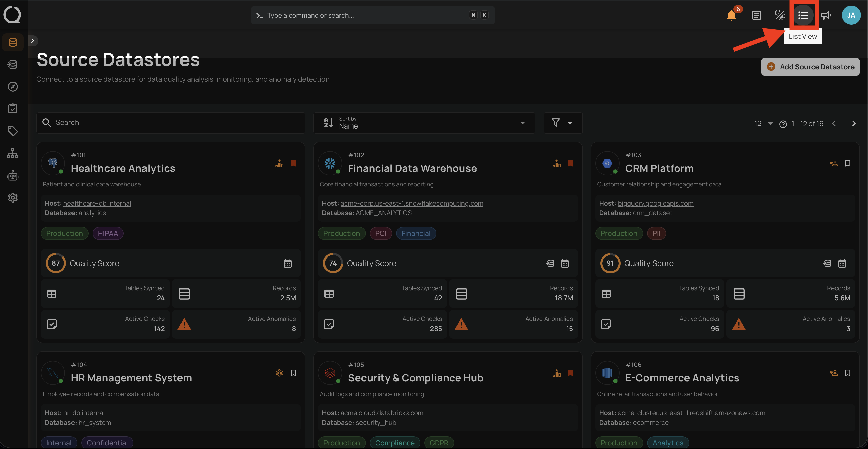
Task: Open the notes/documents icon in top bar
Action: tap(756, 15)
